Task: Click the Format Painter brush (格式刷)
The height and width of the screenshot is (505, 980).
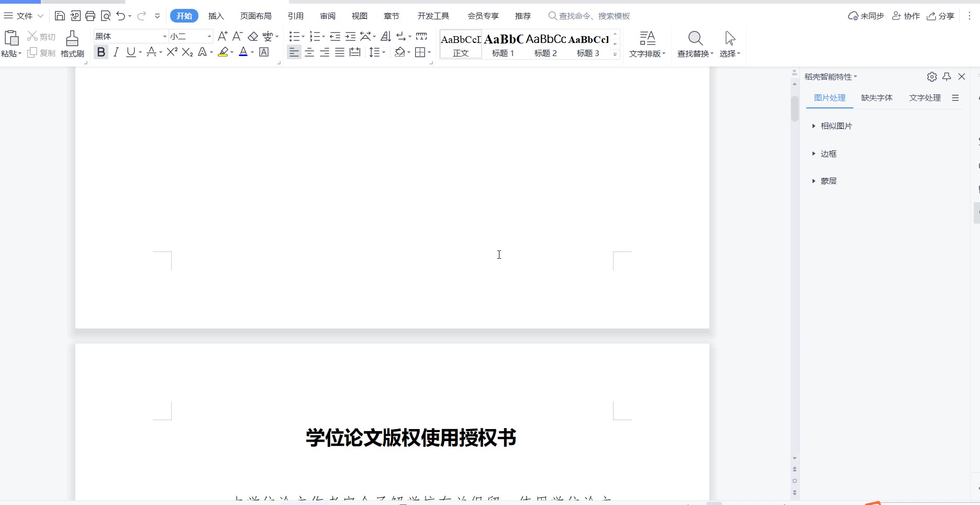Action: (72, 44)
